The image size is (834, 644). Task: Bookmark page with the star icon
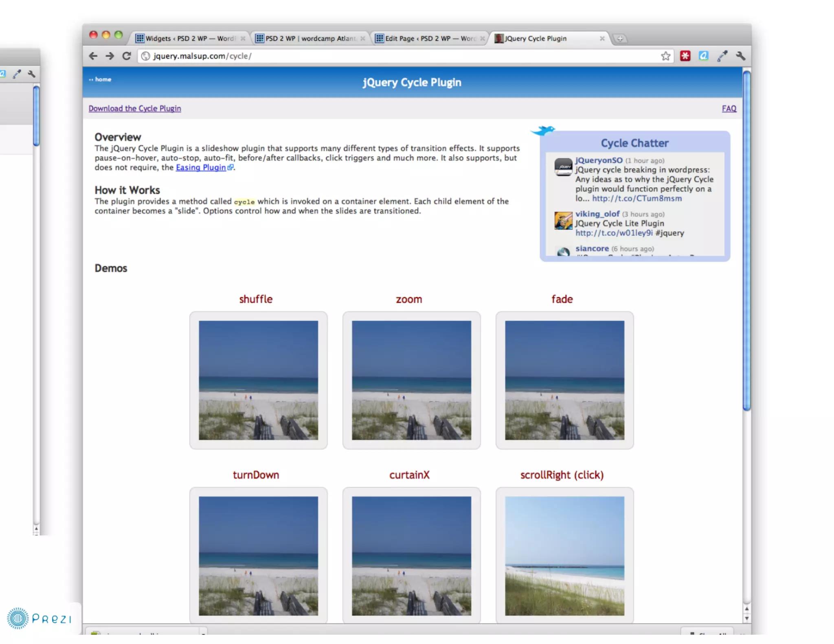(x=665, y=56)
